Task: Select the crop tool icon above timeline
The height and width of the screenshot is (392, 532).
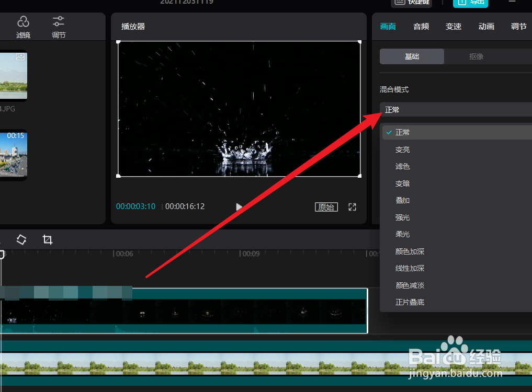Action: pos(48,240)
